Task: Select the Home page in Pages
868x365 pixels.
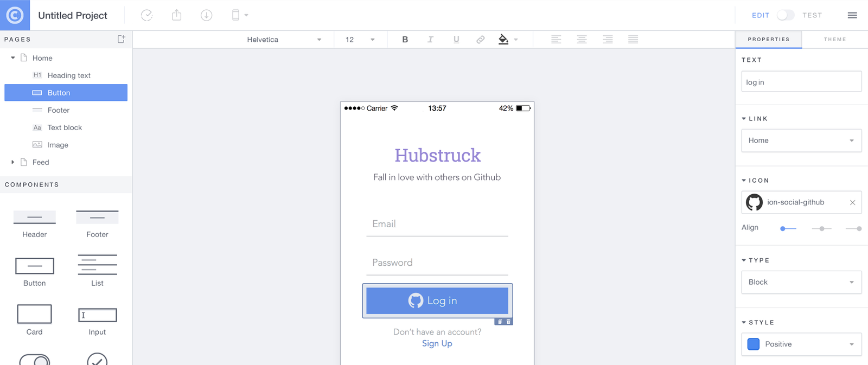Action: [x=42, y=58]
